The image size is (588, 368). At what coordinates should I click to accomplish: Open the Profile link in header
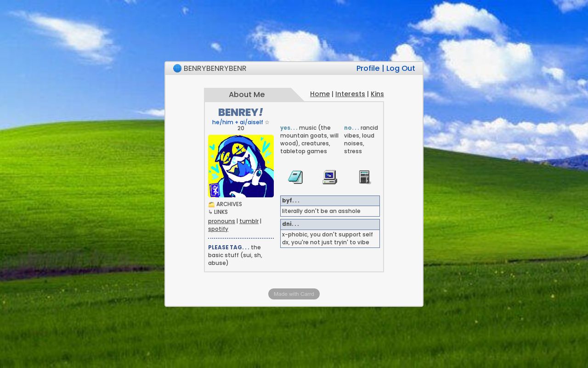click(x=367, y=69)
